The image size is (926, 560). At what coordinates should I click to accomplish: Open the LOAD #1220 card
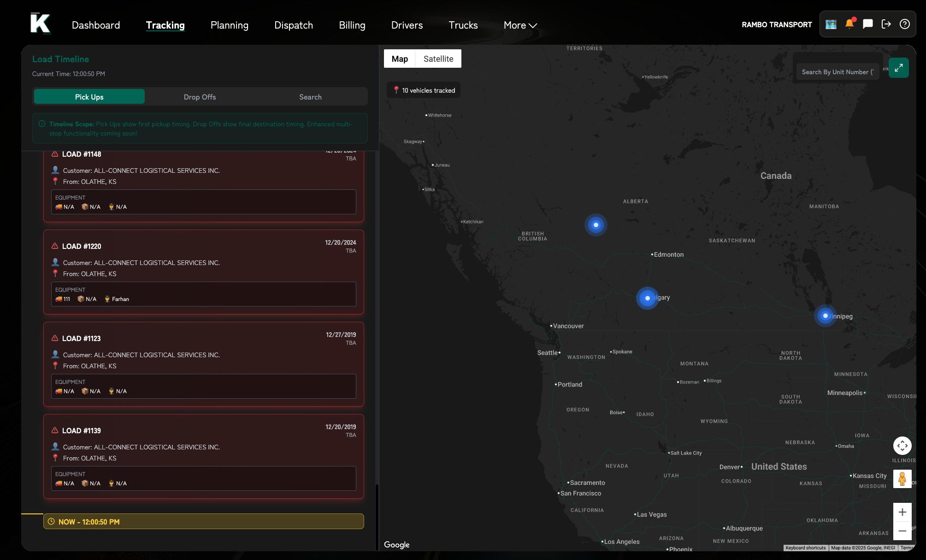pyautogui.click(x=203, y=271)
